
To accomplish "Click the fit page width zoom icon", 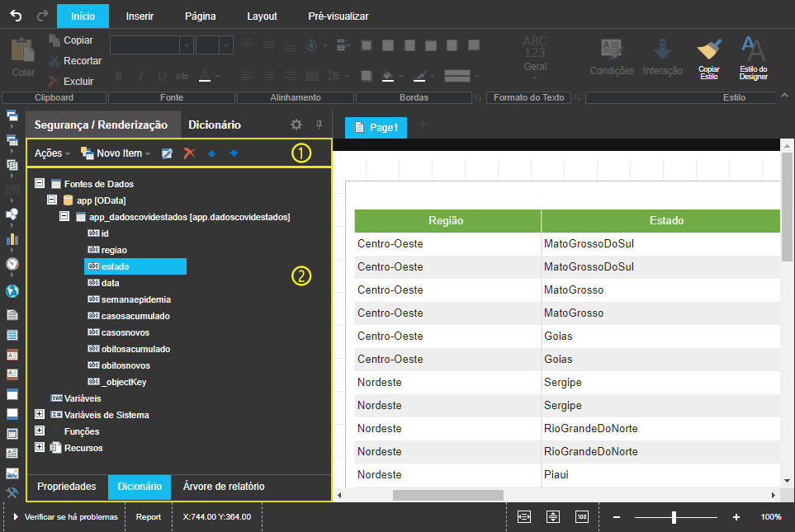I will pyautogui.click(x=523, y=517).
